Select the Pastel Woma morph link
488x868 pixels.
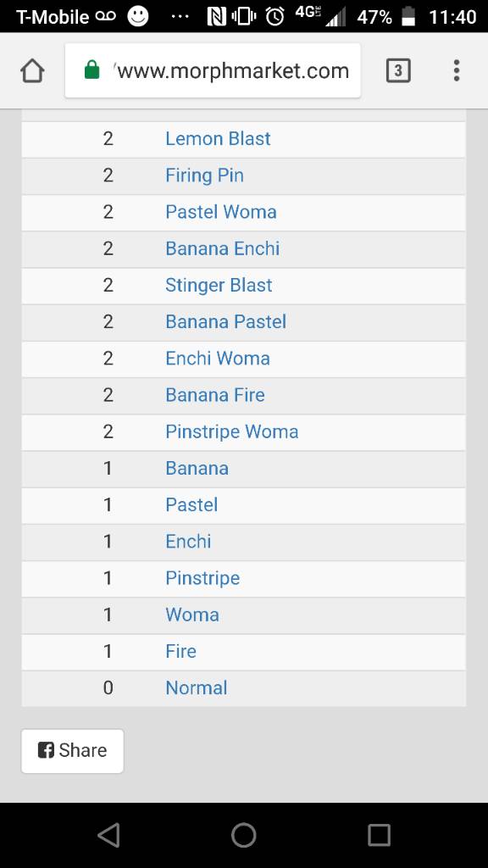tap(221, 212)
